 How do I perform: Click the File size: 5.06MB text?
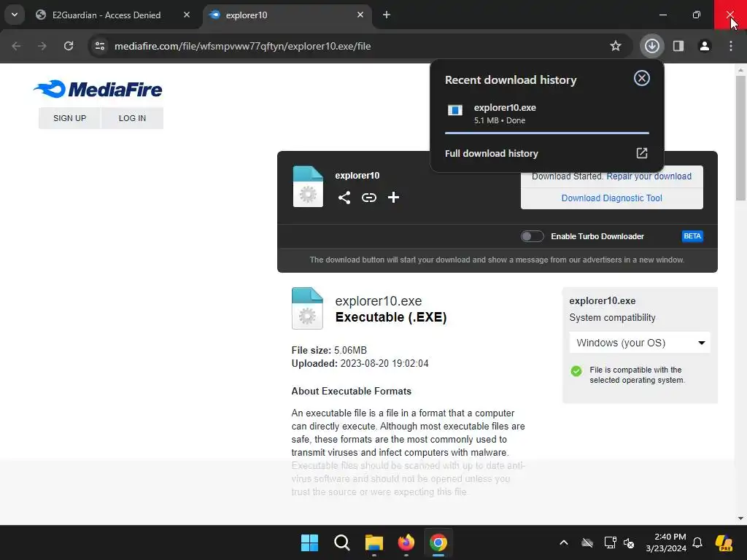[329, 351]
